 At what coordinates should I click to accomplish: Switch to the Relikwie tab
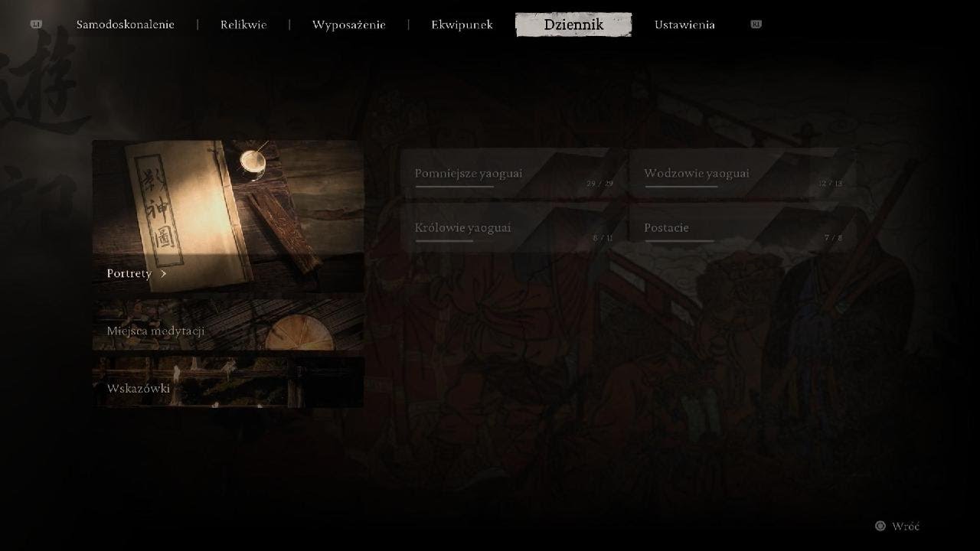243,24
